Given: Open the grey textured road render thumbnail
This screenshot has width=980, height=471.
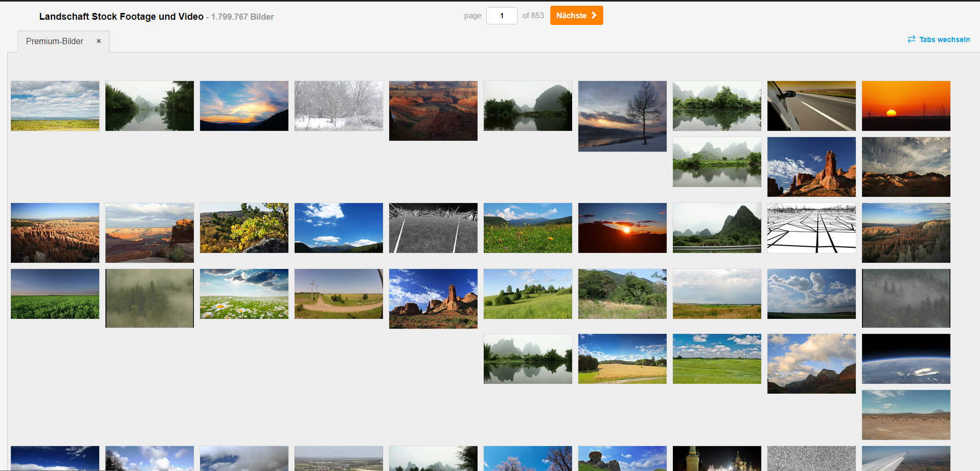Looking at the screenshot, I should (x=433, y=228).
